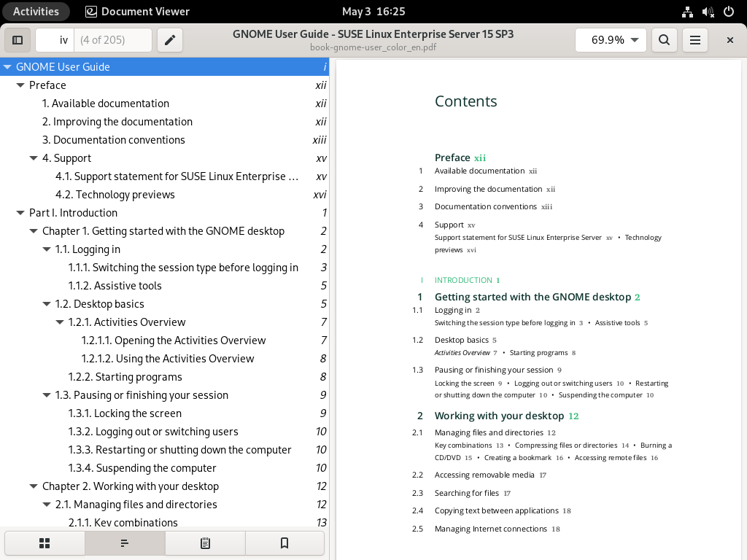Open the network status icon
The height and width of the screenshot is (560, 747).
coord(687,12)
